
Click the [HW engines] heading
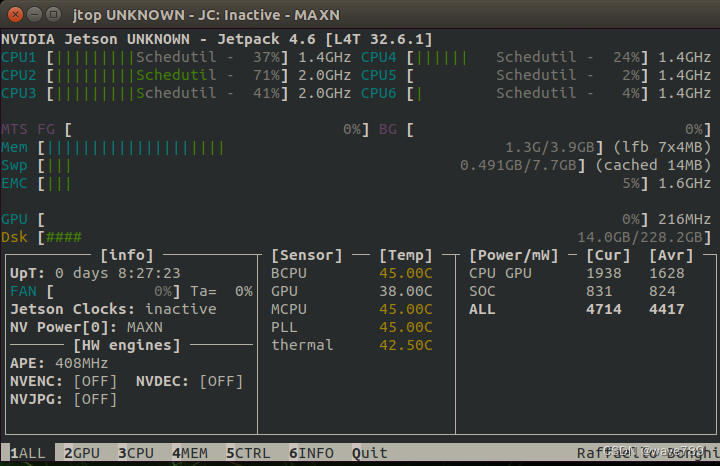[127, 345]
